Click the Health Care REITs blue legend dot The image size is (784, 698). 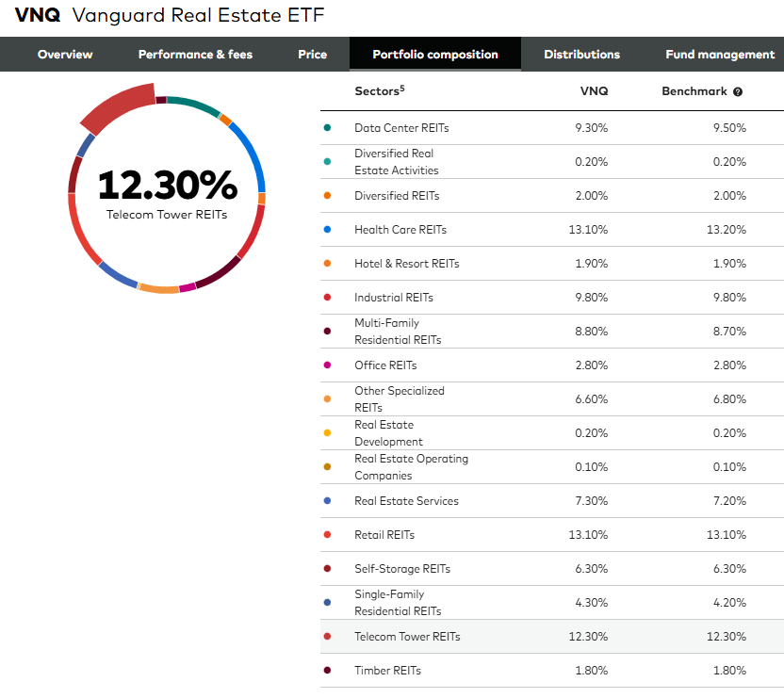pos(327,230)
